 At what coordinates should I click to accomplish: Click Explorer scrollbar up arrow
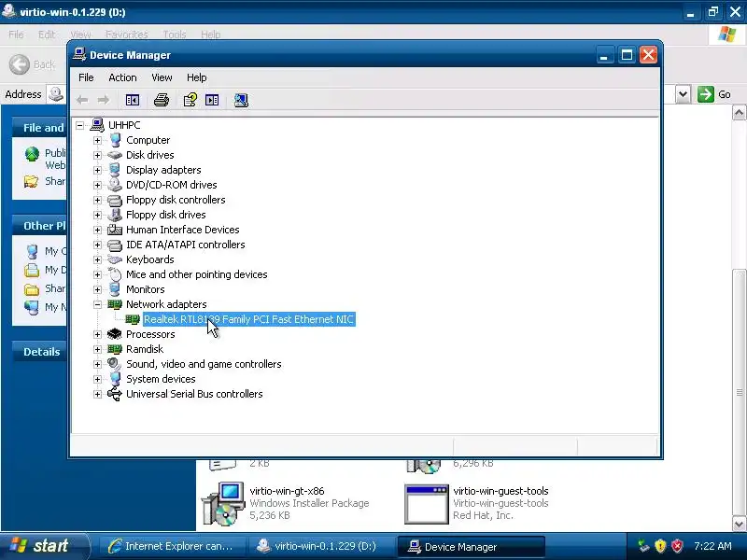739,113
